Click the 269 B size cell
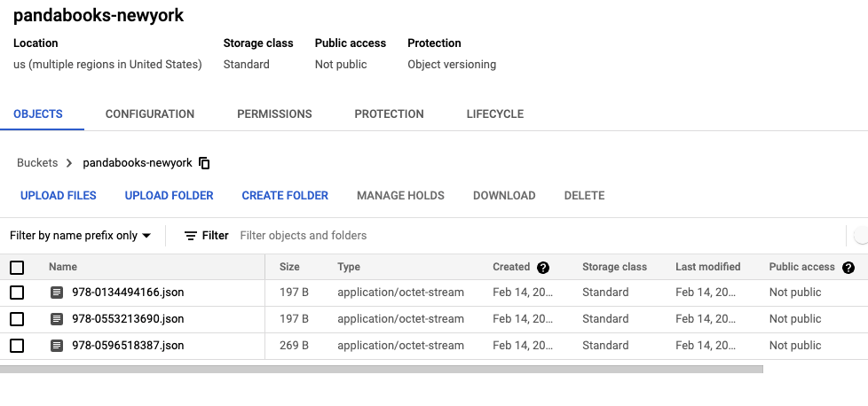Image resolution: width=868 pixels, height=406 pixels. point(294,346)
